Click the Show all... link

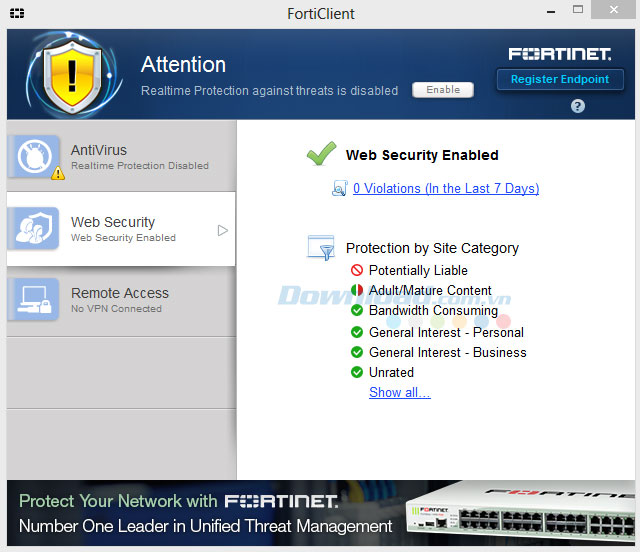point(400,392)
